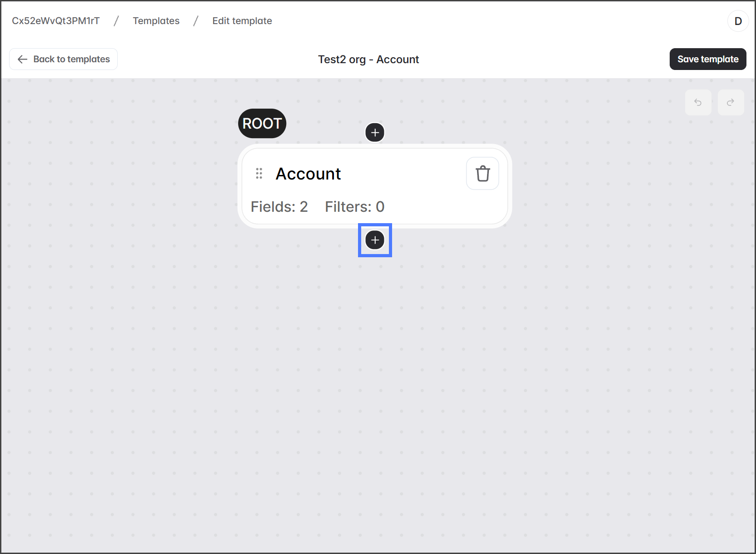
Task: Open the Fields: 2 count
Action: pos(279,207)
